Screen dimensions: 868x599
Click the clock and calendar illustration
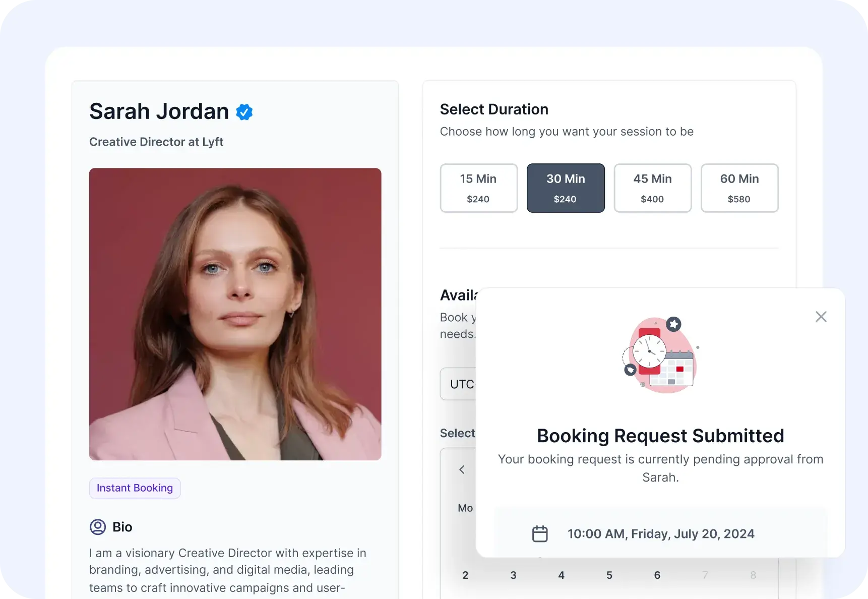tap(660, 355)
